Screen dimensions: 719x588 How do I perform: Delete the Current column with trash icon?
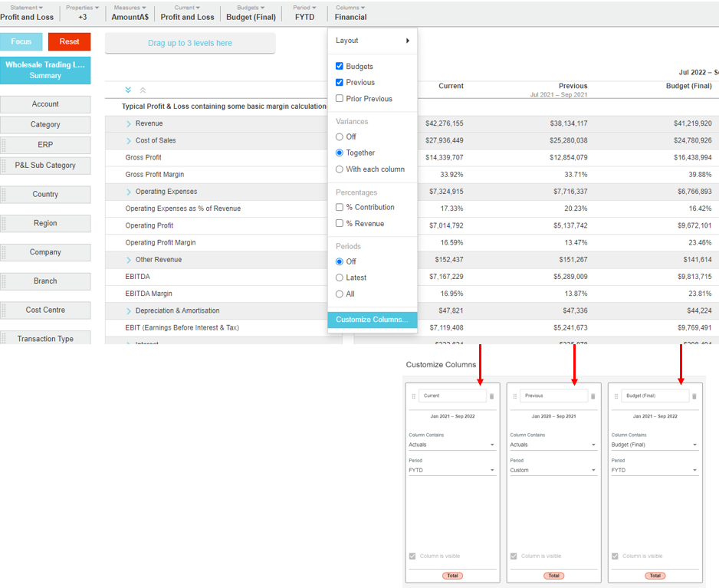coord(491,396)
